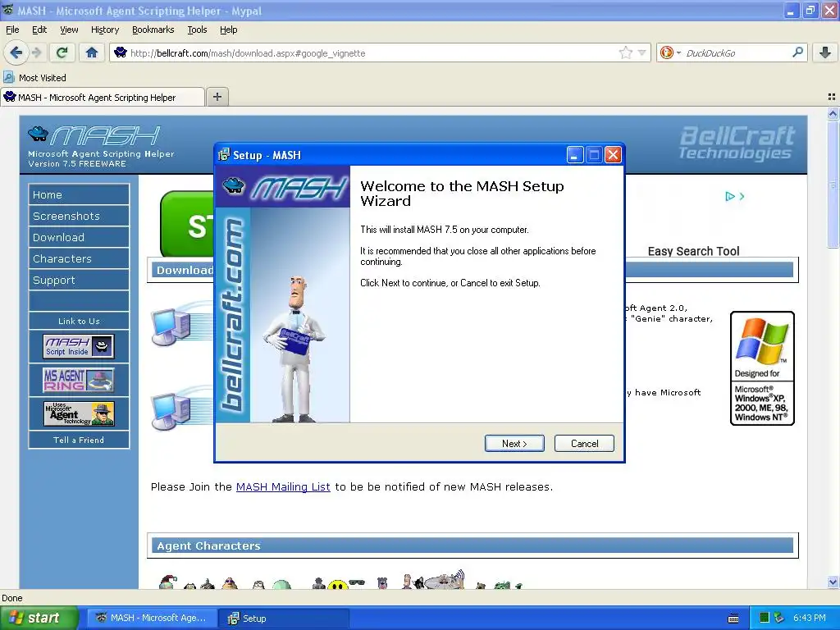The image size is (840, 630).
Task: Click the search magnifier icon
Action: click(x=797, y=52)
